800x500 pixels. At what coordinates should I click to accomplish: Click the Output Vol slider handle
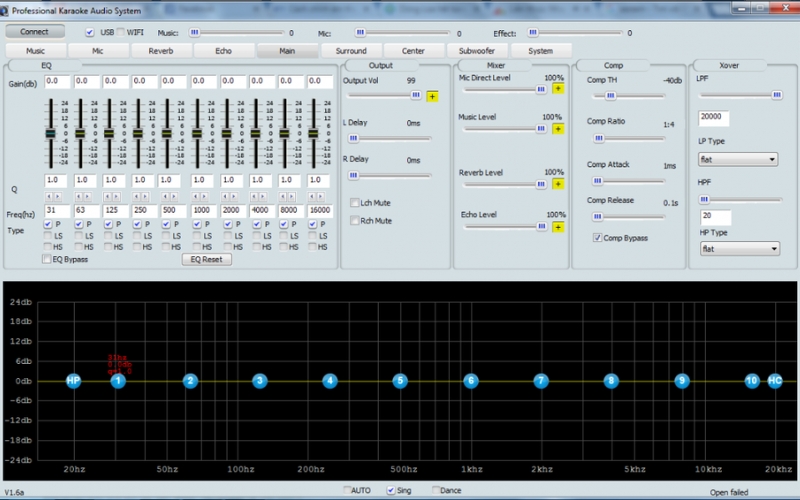(416, 95)
